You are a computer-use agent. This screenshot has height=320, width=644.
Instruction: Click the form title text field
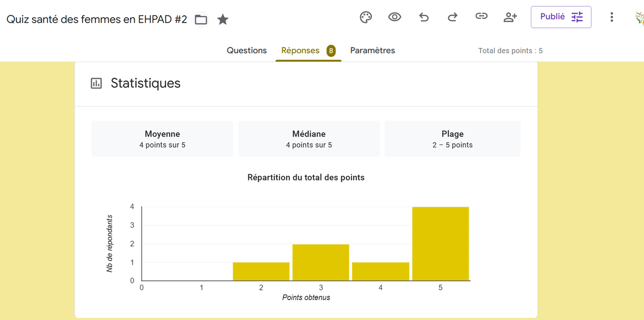click(x=97, y=19)
